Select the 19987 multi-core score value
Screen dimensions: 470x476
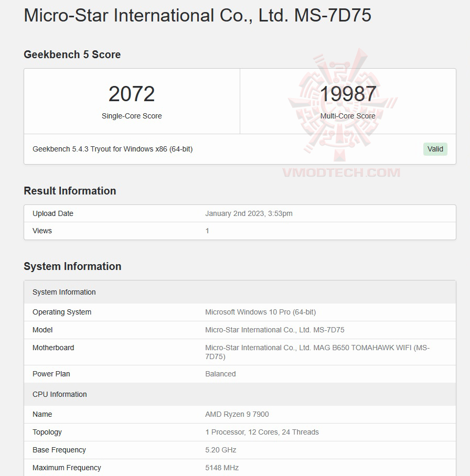coord(348,94)
